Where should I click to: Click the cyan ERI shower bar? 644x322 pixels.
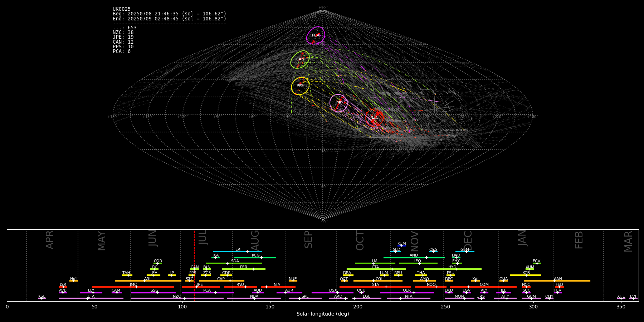(238, 252)
